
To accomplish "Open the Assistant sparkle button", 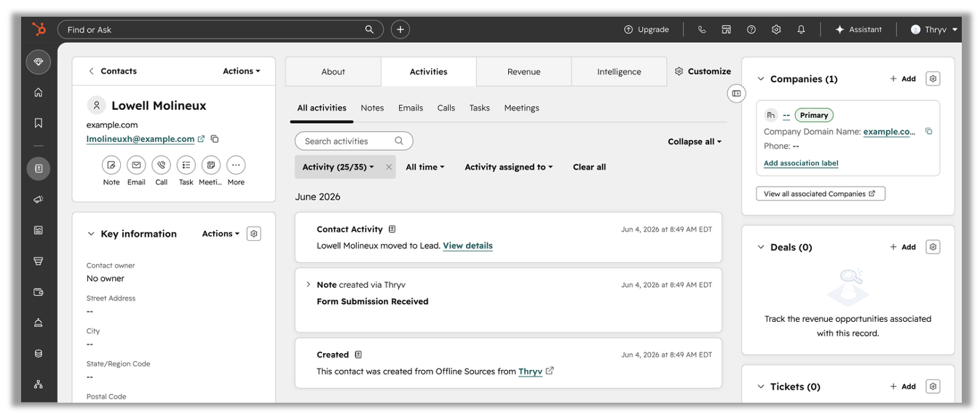I will click(x=858, y=30).
